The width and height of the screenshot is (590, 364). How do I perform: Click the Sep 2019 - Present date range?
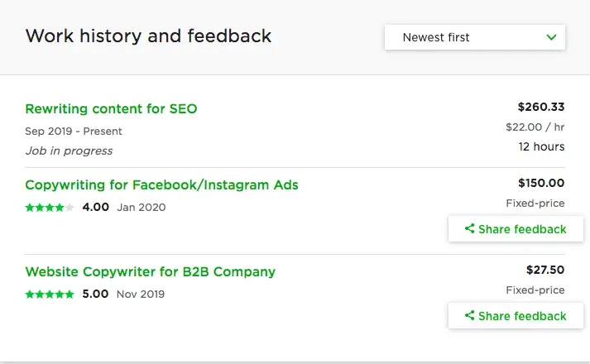click(x=74, y=132)
